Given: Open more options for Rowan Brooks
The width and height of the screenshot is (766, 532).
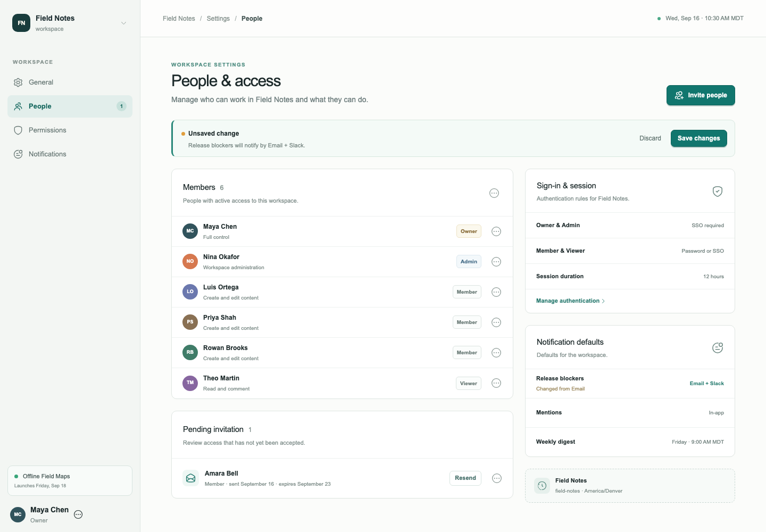Looking at the screenshot, I should tap(496, 353).
